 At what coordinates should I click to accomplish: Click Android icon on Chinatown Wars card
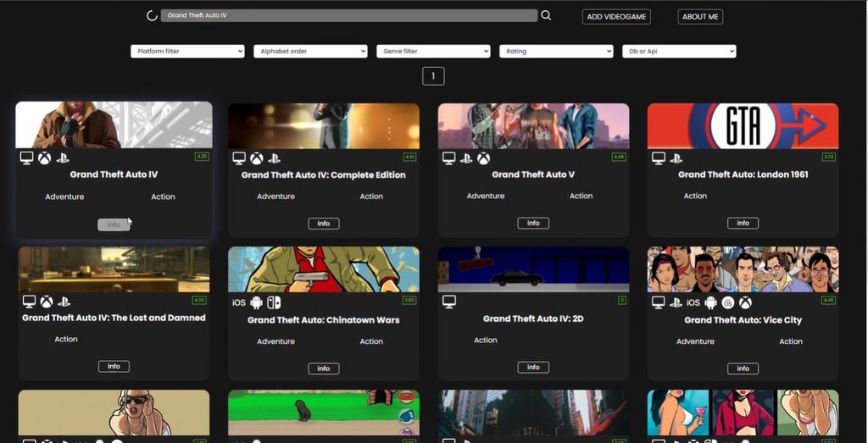coord(256,302)
